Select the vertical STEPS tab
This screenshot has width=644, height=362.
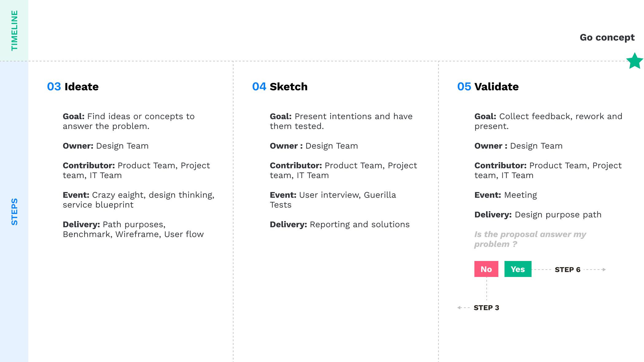click(x=14, y=212)
